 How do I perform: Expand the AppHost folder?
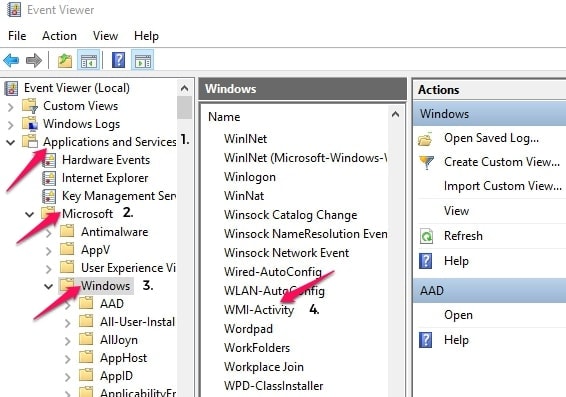click(68, 359)
